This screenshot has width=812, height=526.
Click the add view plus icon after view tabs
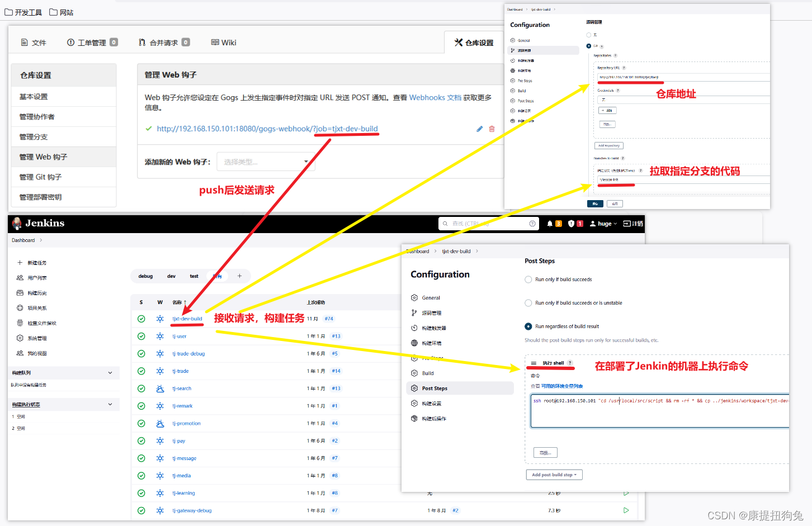(239, 276)
